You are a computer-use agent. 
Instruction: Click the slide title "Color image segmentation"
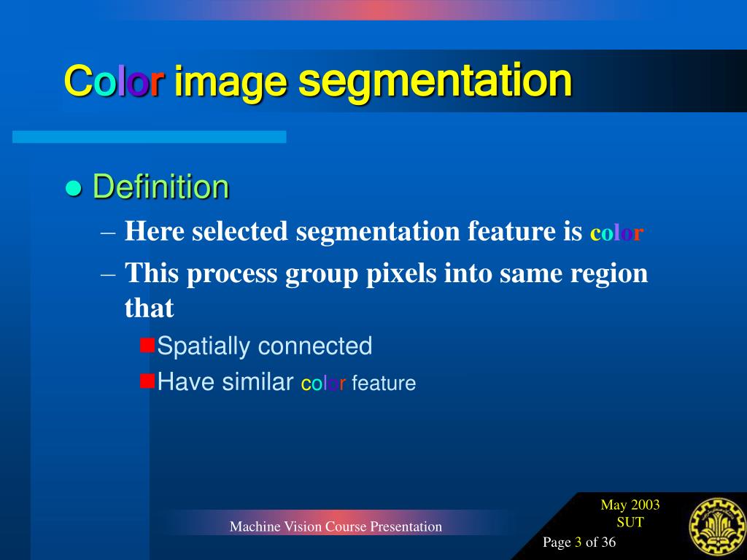pos(318,82)
